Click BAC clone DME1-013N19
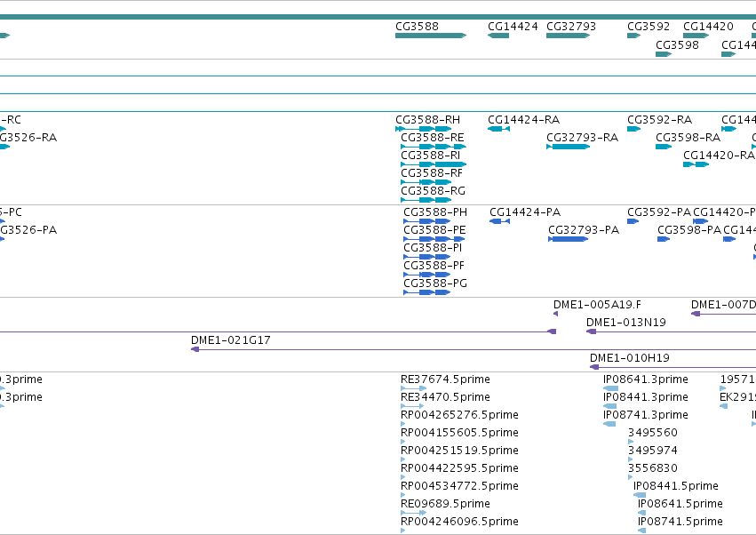Image resolution: width=756 pixels, height=535 pixels. [671, 331]
